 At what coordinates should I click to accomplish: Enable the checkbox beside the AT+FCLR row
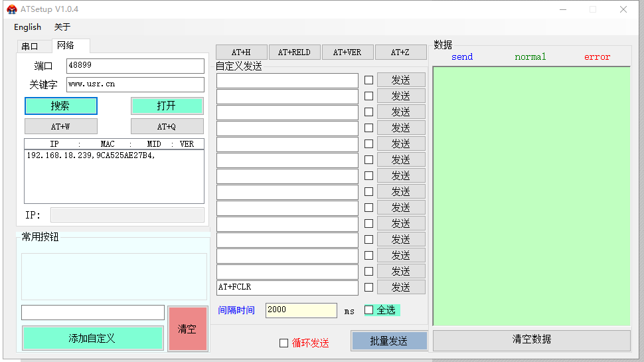tap(368, 288)
